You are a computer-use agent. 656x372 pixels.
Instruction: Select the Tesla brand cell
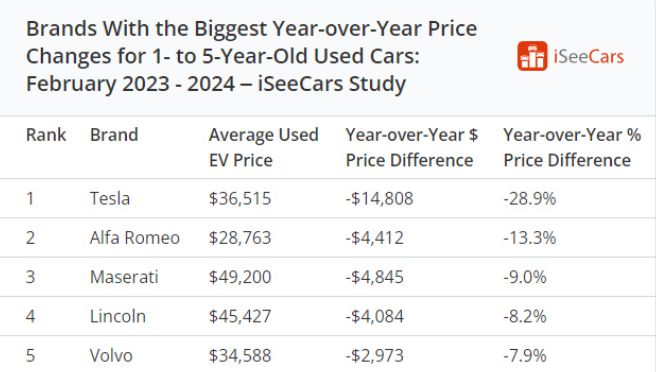click(x=110, y=198)
